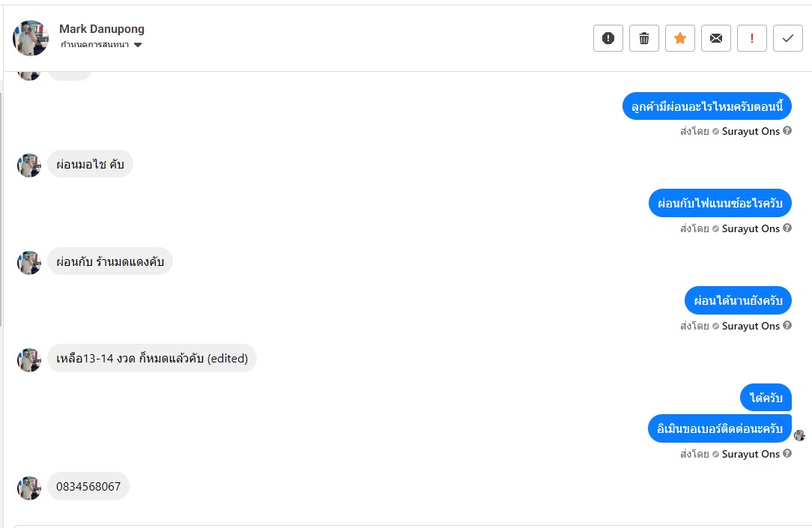
Task: Click the 'ได้ครับ' sent message bubble
Action: 766,398
